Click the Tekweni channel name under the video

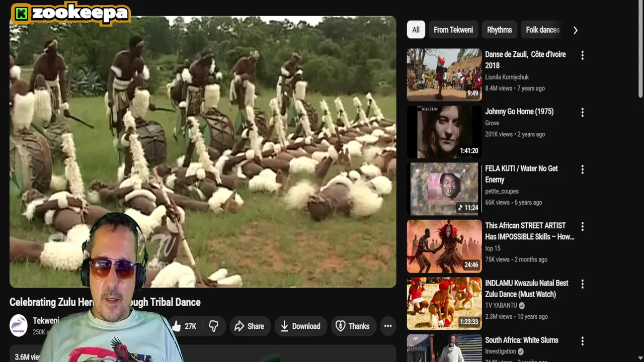(46, 321)
